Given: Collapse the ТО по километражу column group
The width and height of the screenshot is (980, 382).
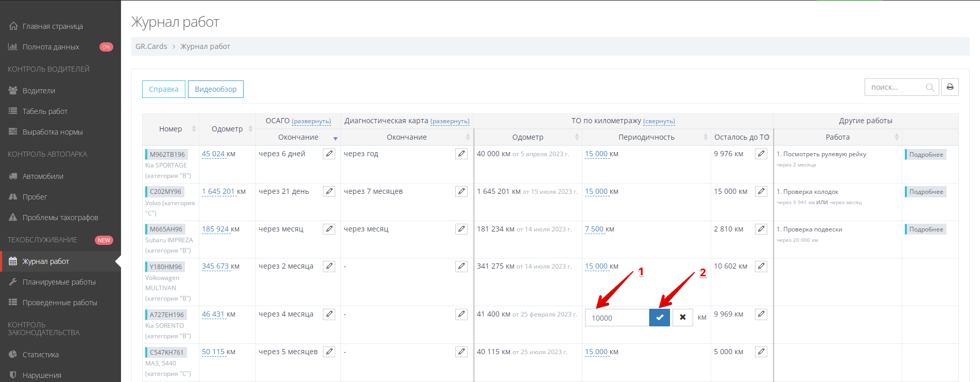Looking at the screenshot, I should point(659,121).
